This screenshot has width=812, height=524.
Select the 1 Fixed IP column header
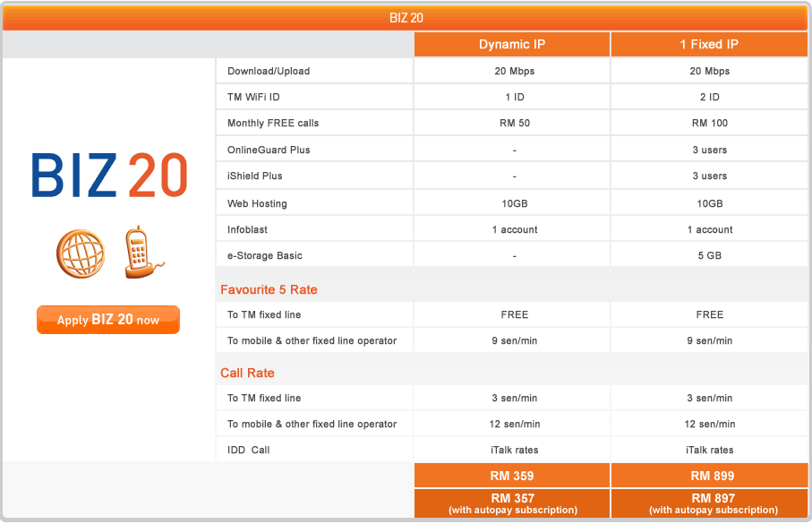click(709, 44)
